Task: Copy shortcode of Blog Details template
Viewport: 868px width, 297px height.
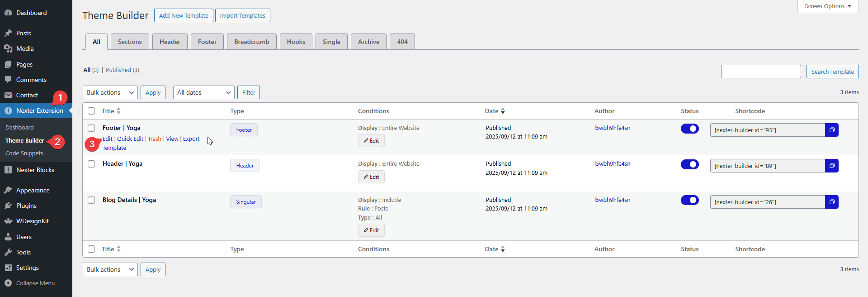Action: click(x=831, y=202)
